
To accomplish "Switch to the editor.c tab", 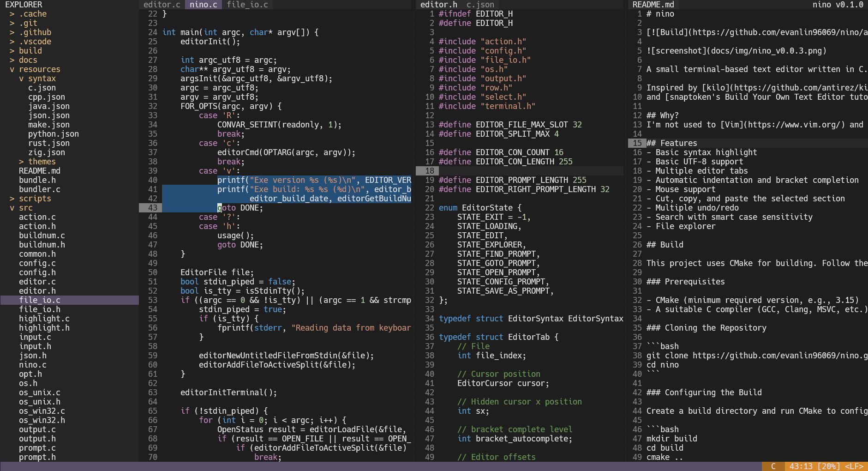I will pos(162,5).
